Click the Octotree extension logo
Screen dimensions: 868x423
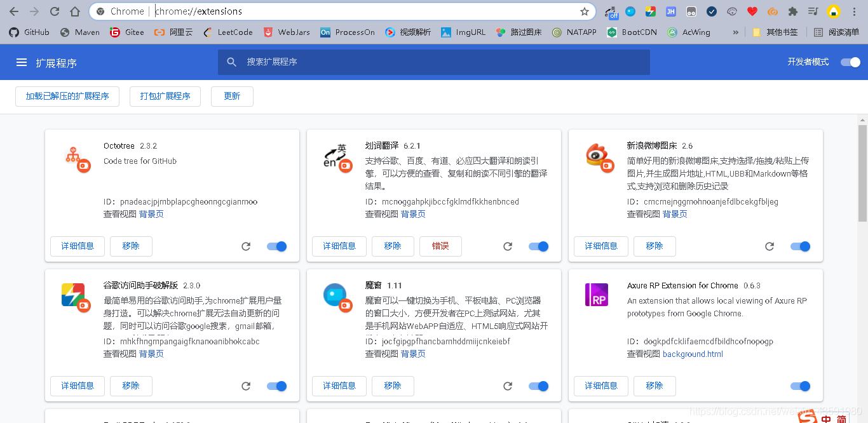pos(77,158)
